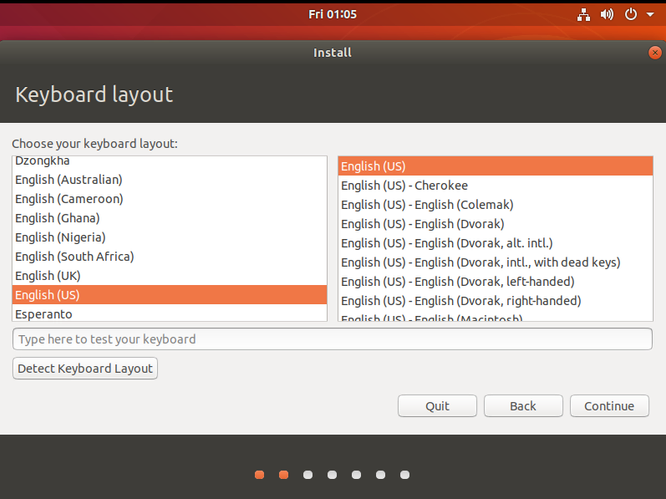666x499 pixels.
Task: Open the power icon in top bar
Action: pyautogui.click(x=630, y=14)
